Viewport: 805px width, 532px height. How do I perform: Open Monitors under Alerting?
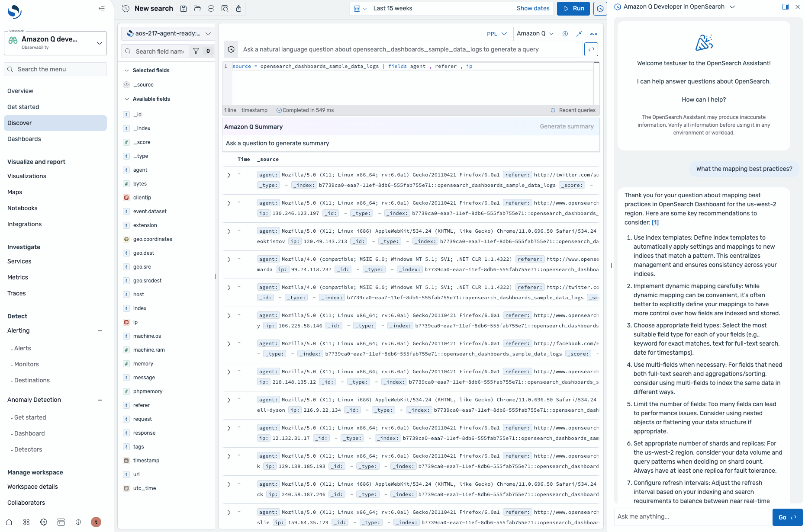coord(26,364)
